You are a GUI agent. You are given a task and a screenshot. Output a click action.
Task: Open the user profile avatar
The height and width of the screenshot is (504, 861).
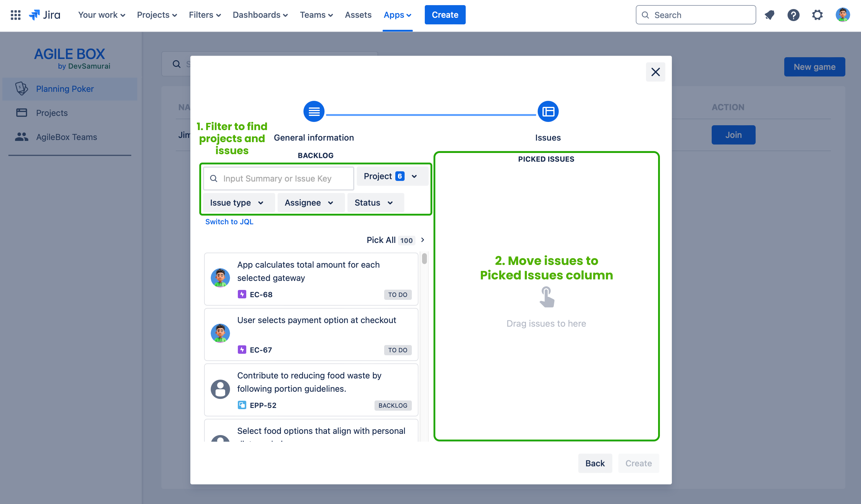(843, 15)
